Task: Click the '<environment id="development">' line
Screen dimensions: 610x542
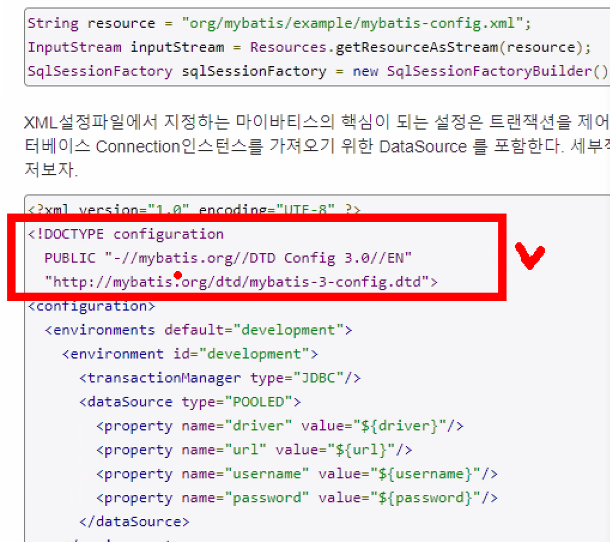Action: [190, 354]
